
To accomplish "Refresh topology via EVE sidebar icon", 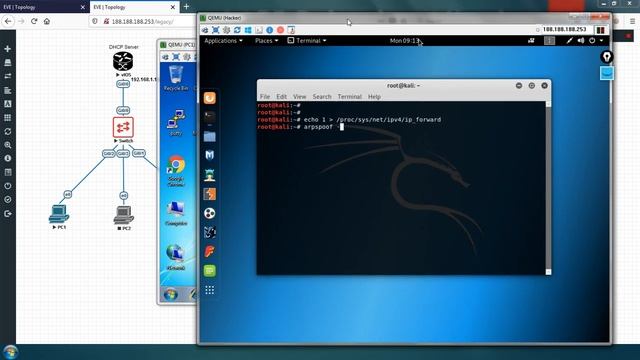I will pyautogui.click(x=7, y=131).
